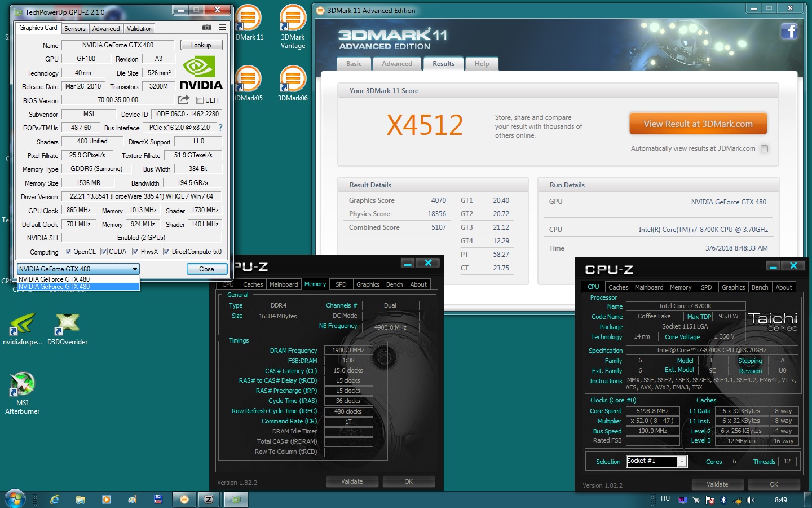Screen dimensions: 812x508
Task: Click the network signal tray icon
Action: point(737,500)
